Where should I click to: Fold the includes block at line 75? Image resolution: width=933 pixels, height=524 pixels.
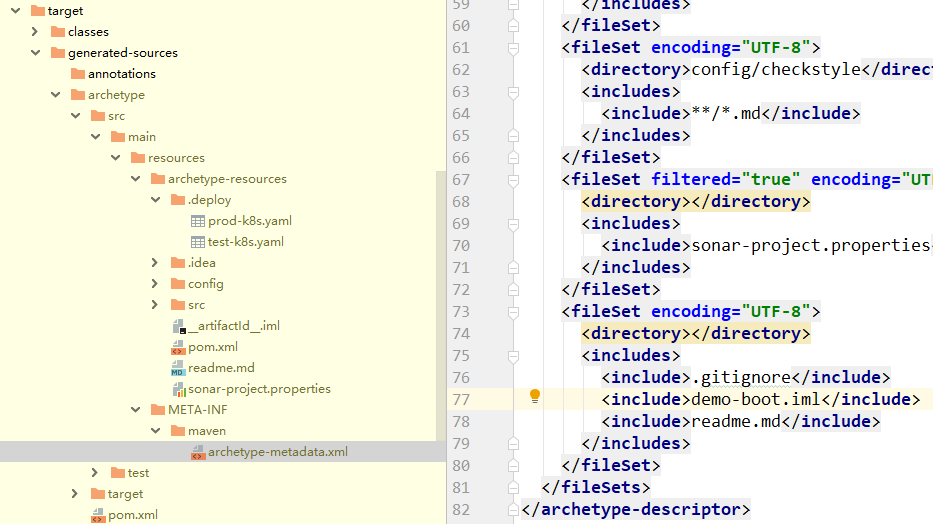(514, 356)
